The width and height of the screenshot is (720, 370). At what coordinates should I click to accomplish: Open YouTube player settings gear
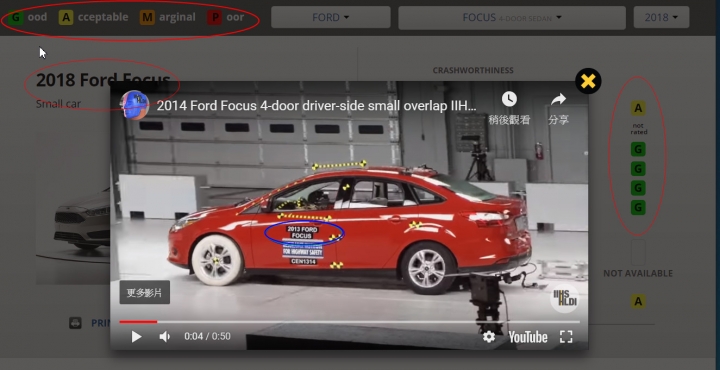pos(489,336)
